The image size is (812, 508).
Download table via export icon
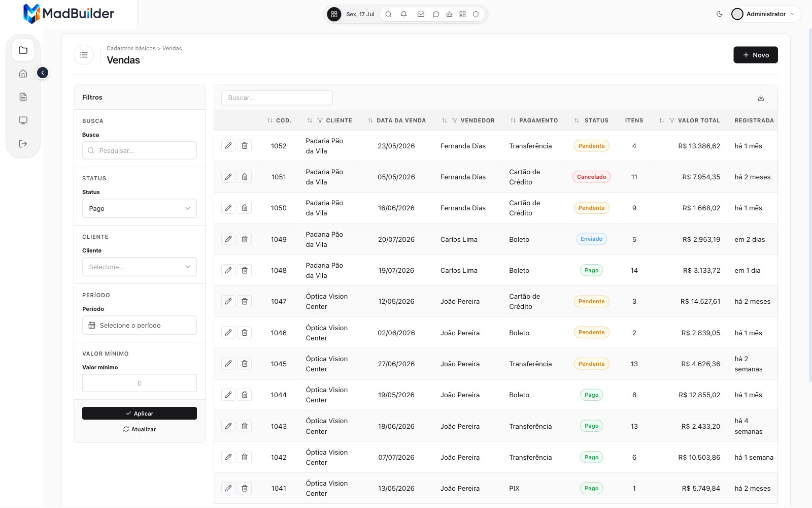pos(761,98)
